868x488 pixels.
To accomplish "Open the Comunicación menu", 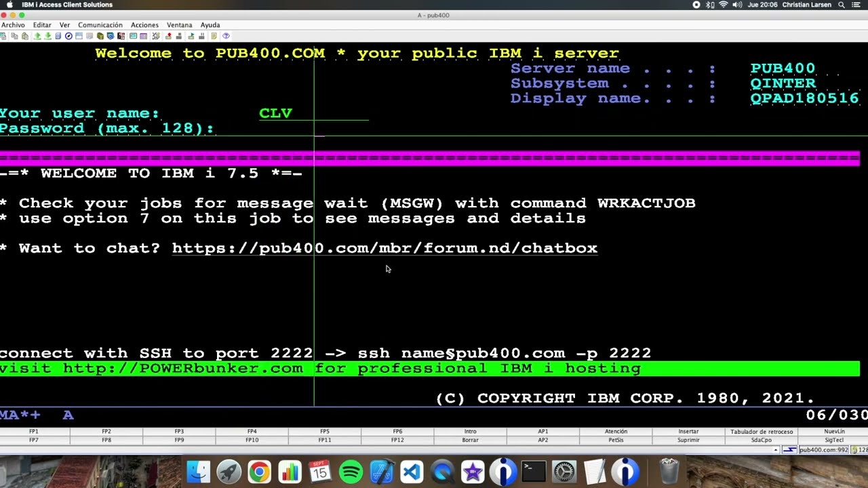I will 100,25.
